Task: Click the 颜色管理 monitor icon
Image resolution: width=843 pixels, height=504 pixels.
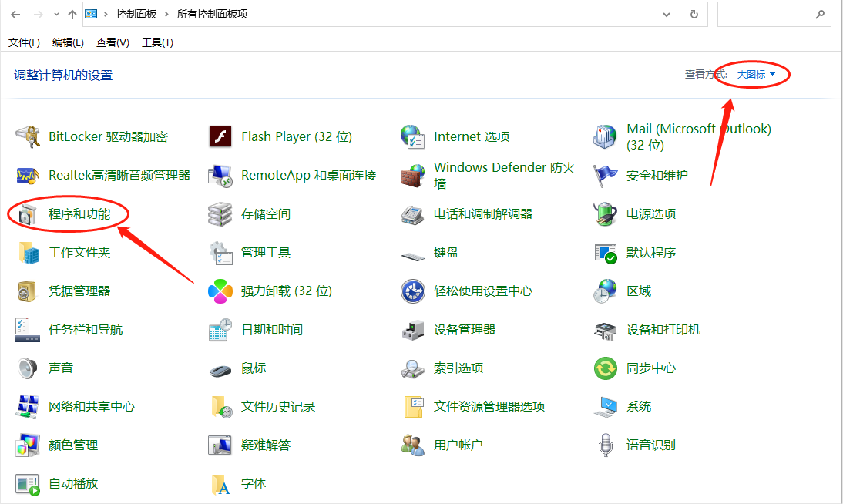Action: [x=28, y=445]
